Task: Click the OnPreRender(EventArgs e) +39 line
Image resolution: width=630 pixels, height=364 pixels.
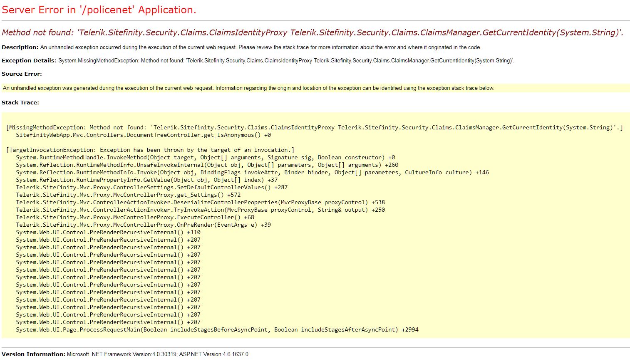Action: [x=144, y=225]
